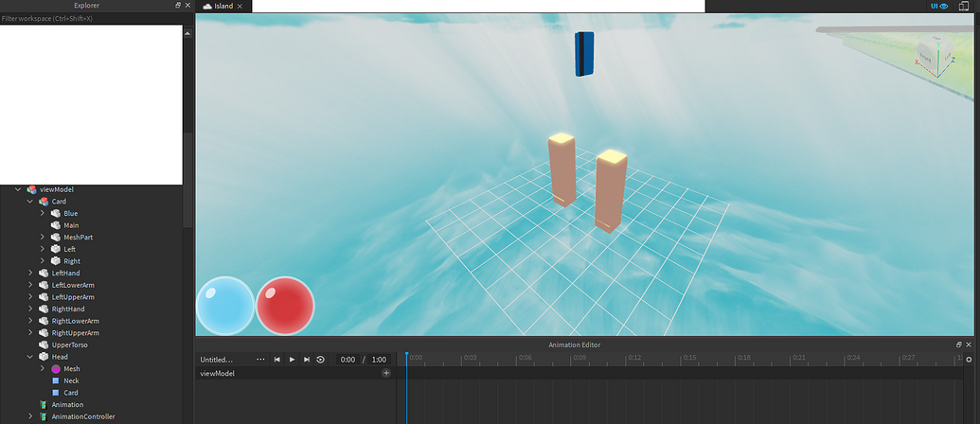
Task: Click the UpperTorso mesh icon
Action: 44,344
